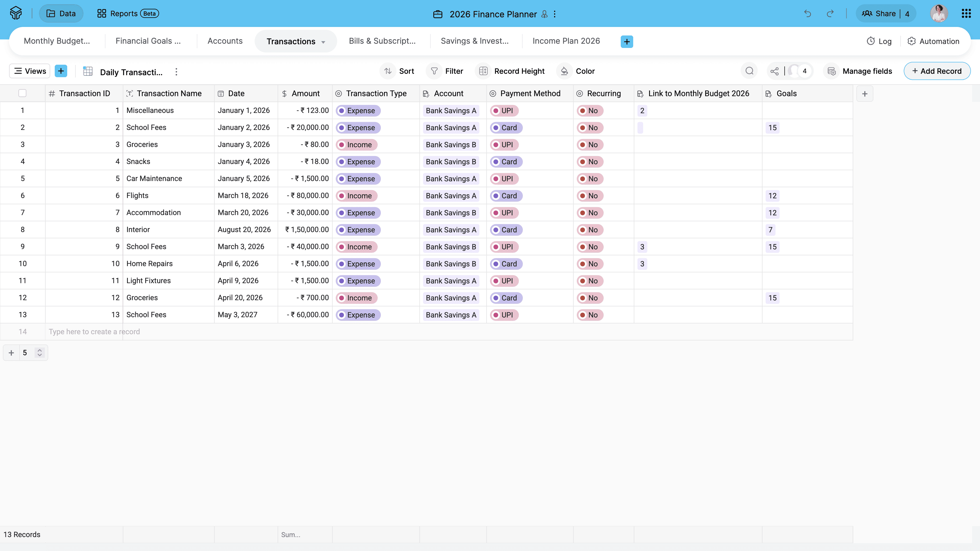Screen dimensions: 980x551
Task: Click the search magnifier icon
Action: click(749, 71)
